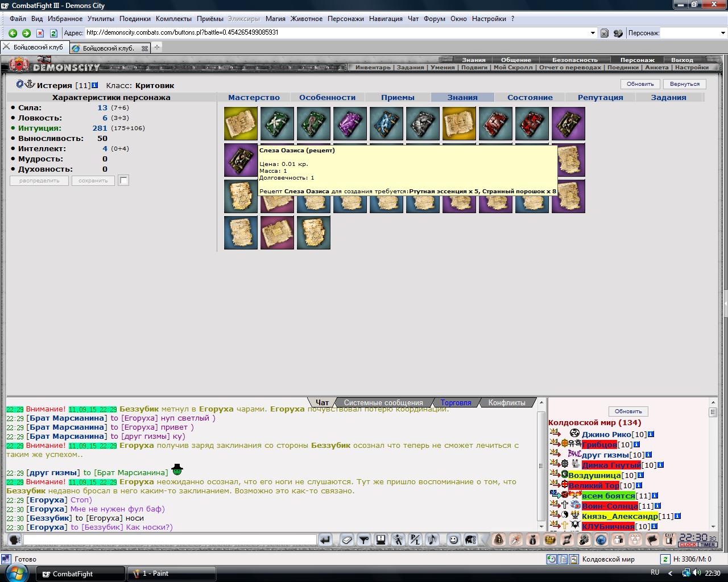Click the info icon next to Истерия [11]
Image resolution: width=728 pixels, height=582 pixels.
point(94,85)
